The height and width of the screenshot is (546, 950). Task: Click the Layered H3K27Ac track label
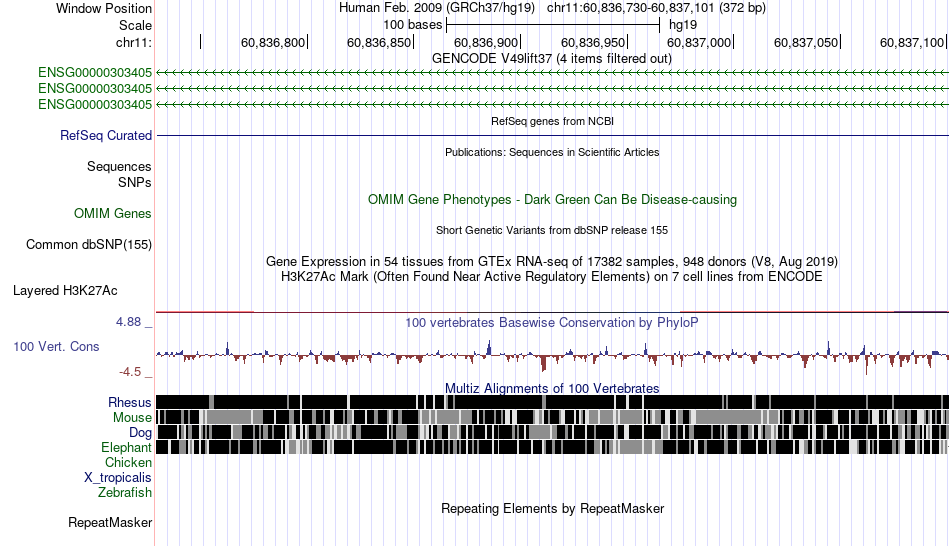coord(65,291)
